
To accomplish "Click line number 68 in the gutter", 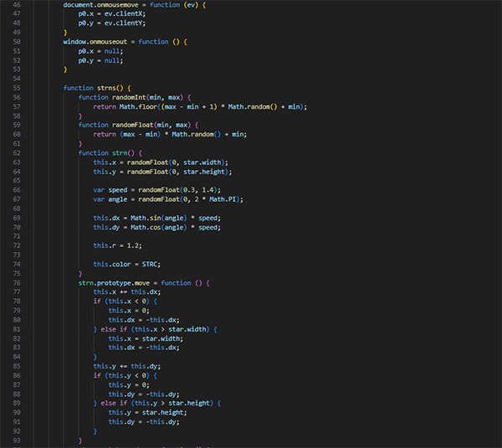I will click(x=17, y=209).
